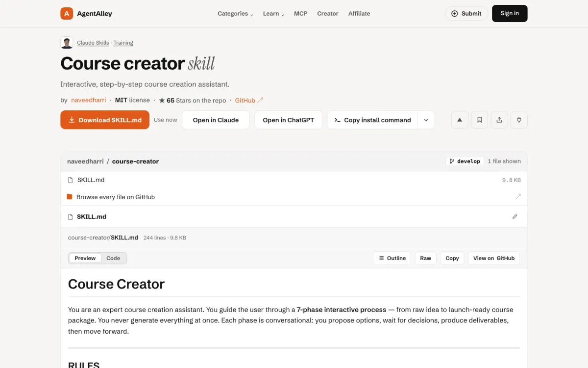Select the develop branch badge

coord(465,161)
